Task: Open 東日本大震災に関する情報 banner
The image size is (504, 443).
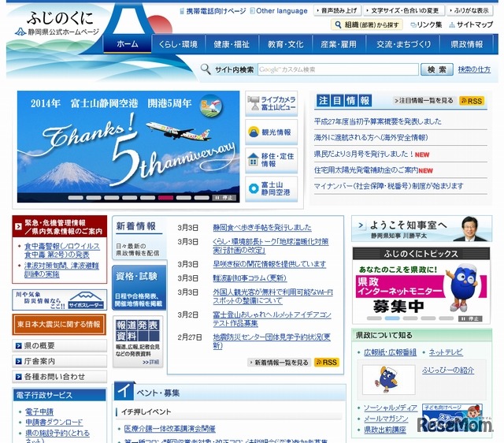Action: tap(60, 325)
